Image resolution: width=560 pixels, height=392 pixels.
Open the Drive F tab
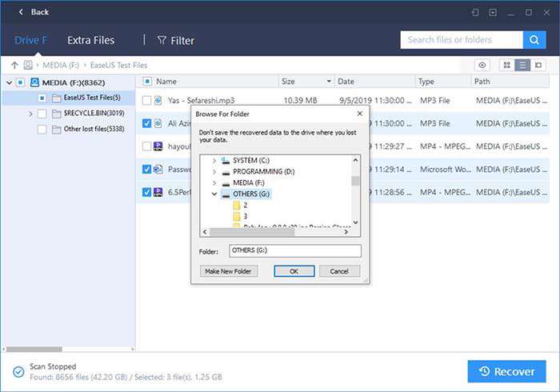coord(30,40)
